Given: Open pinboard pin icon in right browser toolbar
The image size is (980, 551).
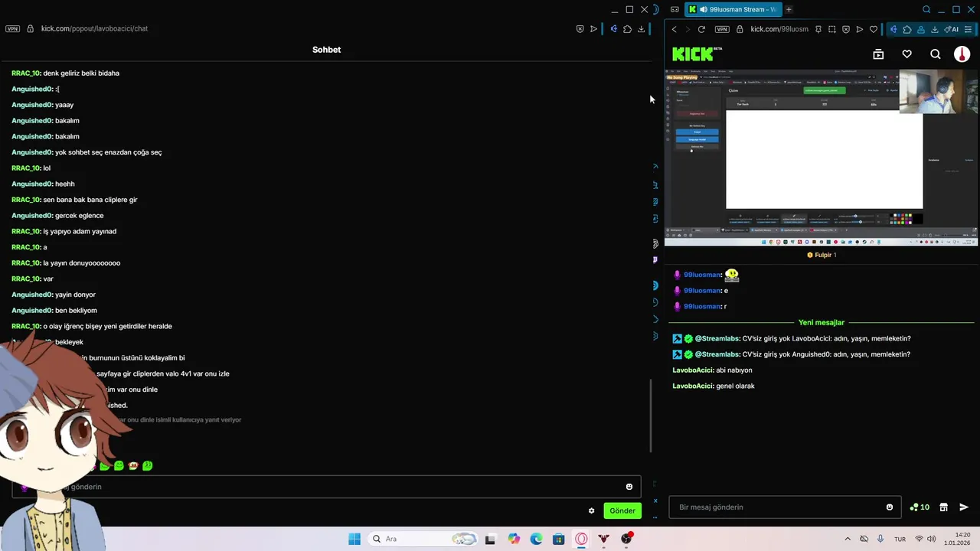Looking at the screenshot, I should (818, 29).
